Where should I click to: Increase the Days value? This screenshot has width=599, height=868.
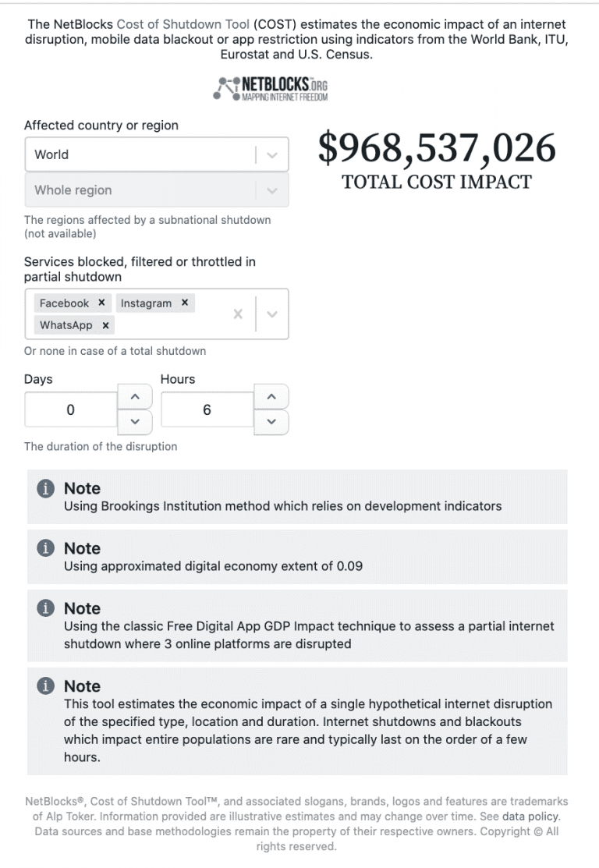pos(136,397)
